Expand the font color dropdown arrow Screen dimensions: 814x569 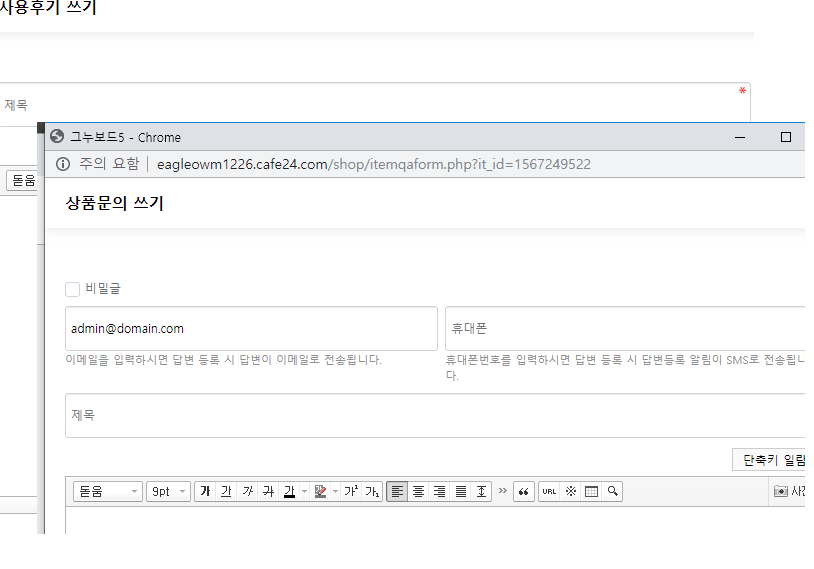(x=304, y=492)
